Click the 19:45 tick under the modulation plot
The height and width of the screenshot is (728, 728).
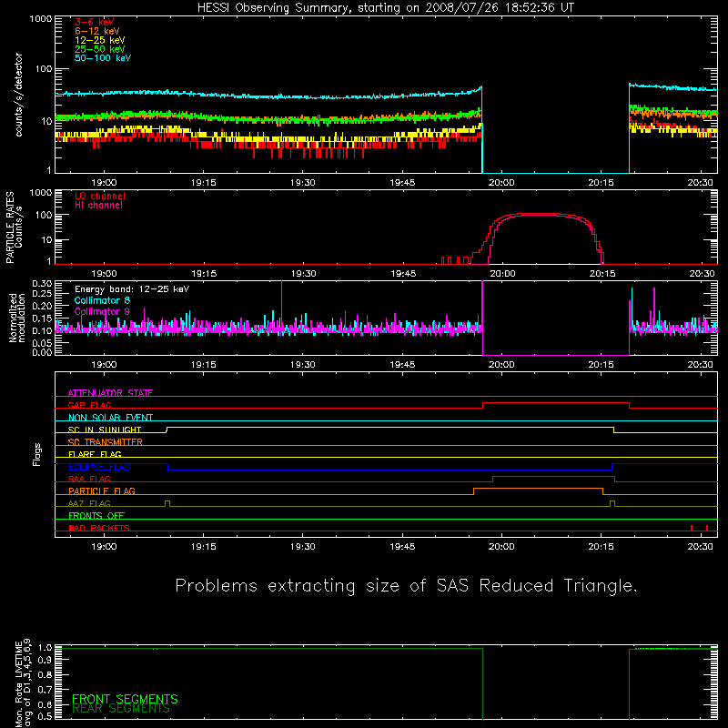(x=402, y=365)
